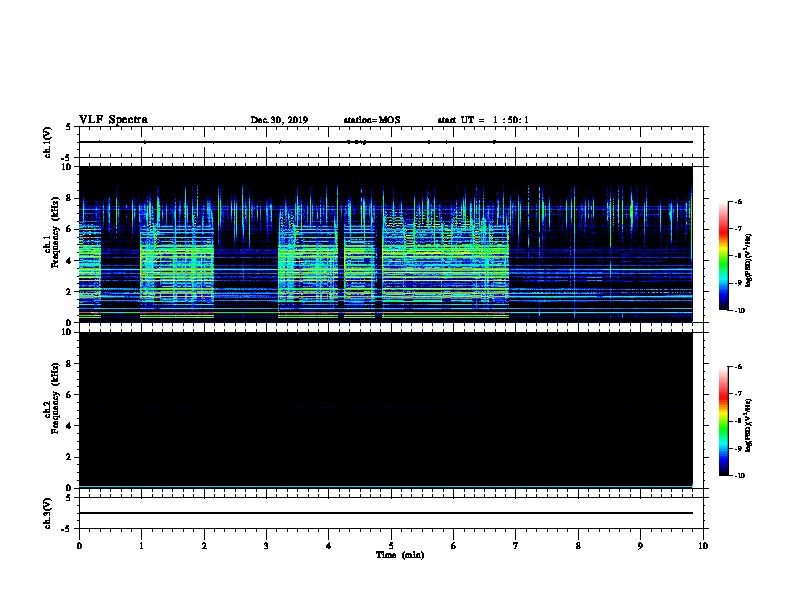Click the '-7' label on ch.1 color bar
Image resolution: width=792 pixels, height=612 pixels.
click(x=738, y=229)
